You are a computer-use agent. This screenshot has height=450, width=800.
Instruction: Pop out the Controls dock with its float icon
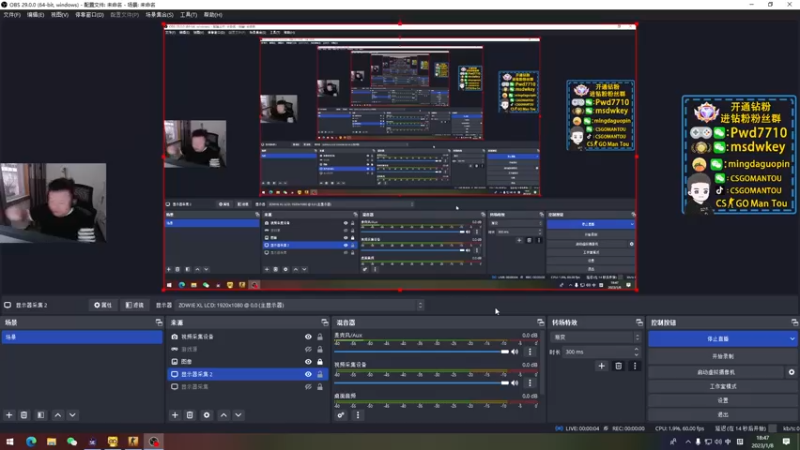(x=794, y=322)
